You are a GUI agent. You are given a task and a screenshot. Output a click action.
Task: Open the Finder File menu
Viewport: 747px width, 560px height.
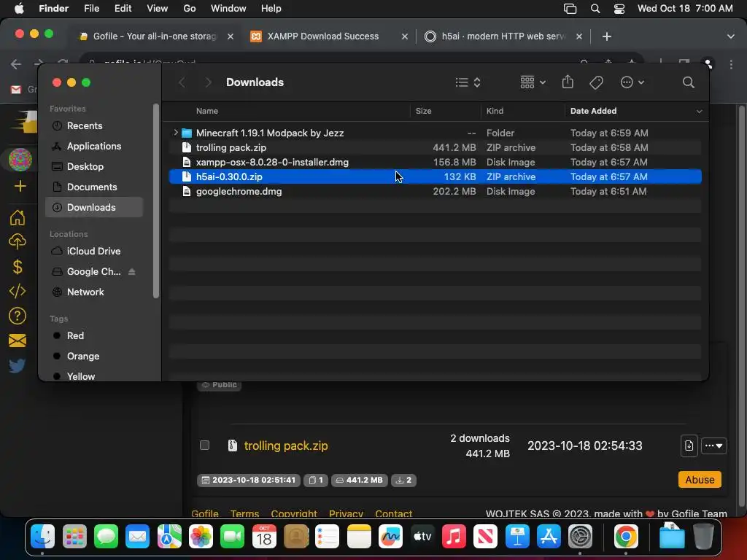click(91, 8)
